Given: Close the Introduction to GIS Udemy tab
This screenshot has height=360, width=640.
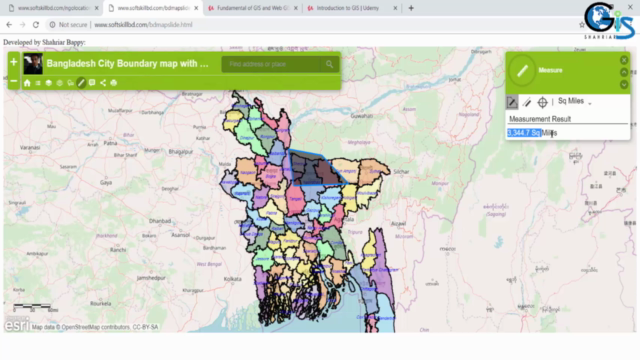Looking at the screenshot, I should pos(395,8).
